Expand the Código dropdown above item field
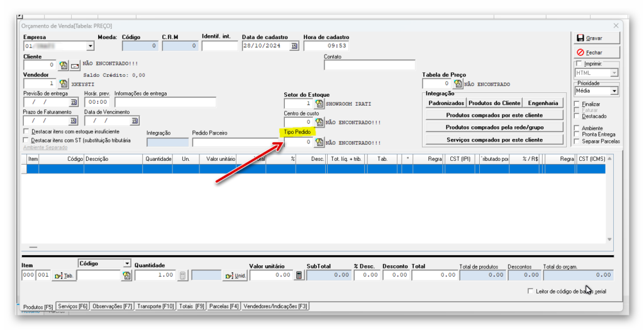Image resolution: width=644 pixels, height=330 pixels. tap(127, 263)
